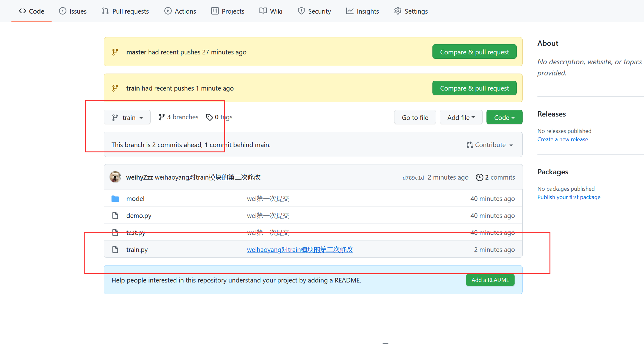Screen dimensions: 644x344
Task: Expand the Add file dropdown
Action: pos(461,117)
